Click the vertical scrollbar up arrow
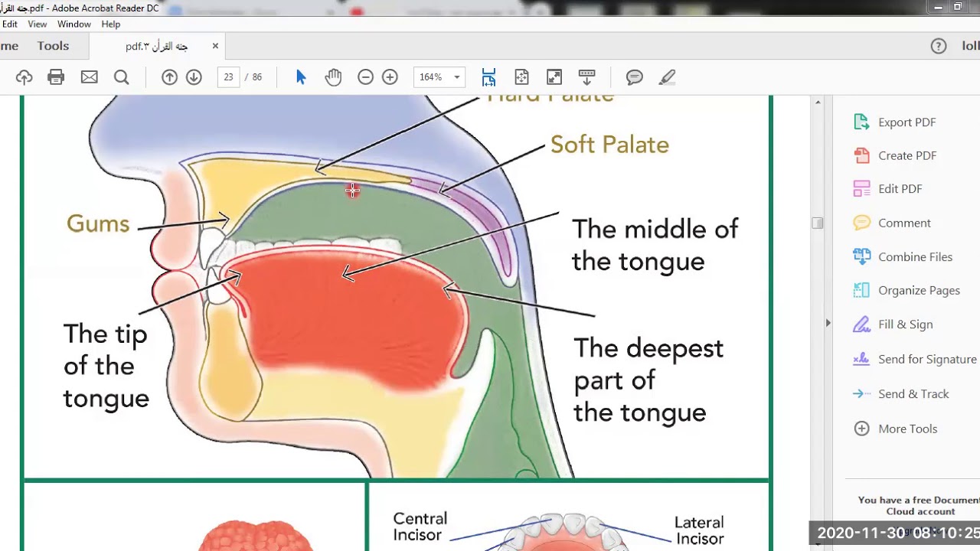980x551 pixels. click(818, 103)
